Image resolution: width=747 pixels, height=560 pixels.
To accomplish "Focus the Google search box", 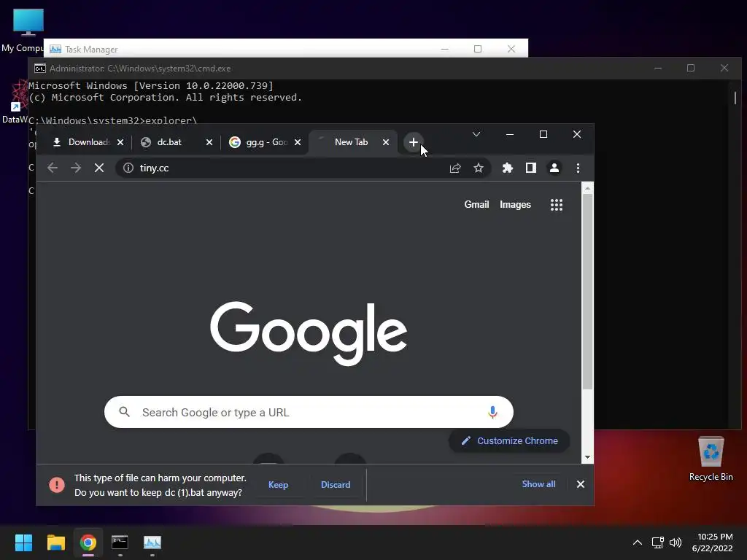I will click(309, 413).
